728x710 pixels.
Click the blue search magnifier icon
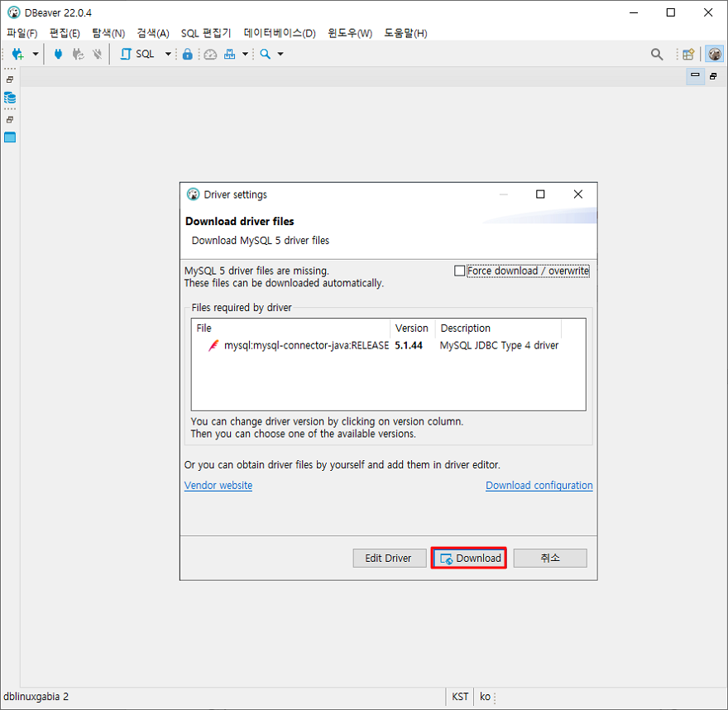[x=265, y=55]
